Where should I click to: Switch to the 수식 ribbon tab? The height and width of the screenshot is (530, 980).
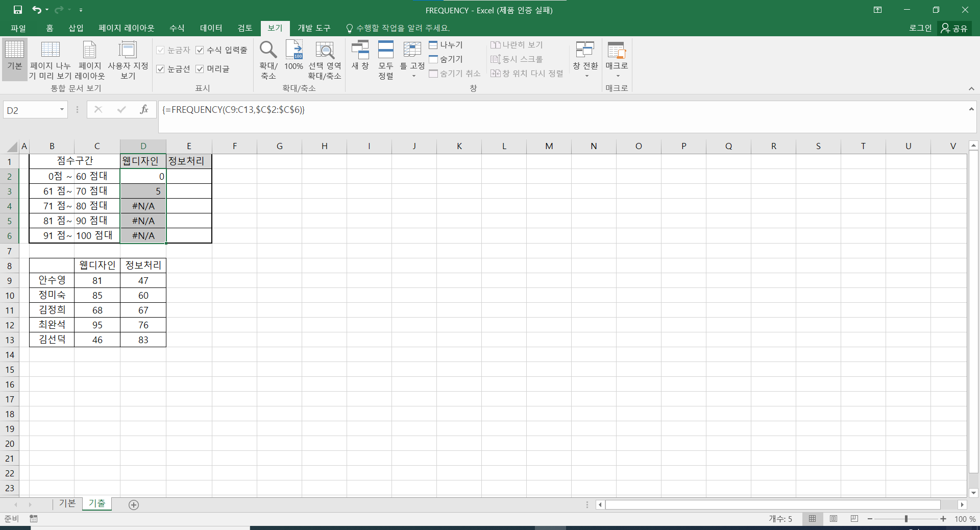pyautogui.click(x=177, y=28)
